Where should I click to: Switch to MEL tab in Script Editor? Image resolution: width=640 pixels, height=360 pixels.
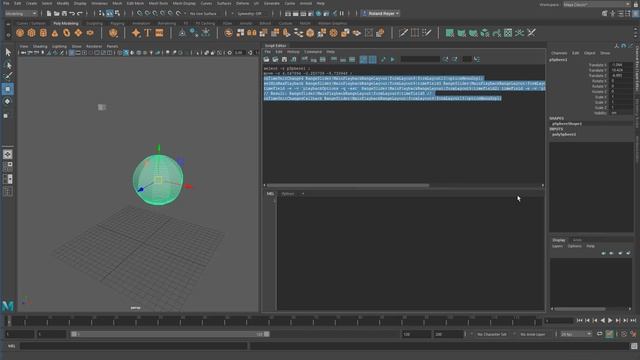tap(270, 193)
